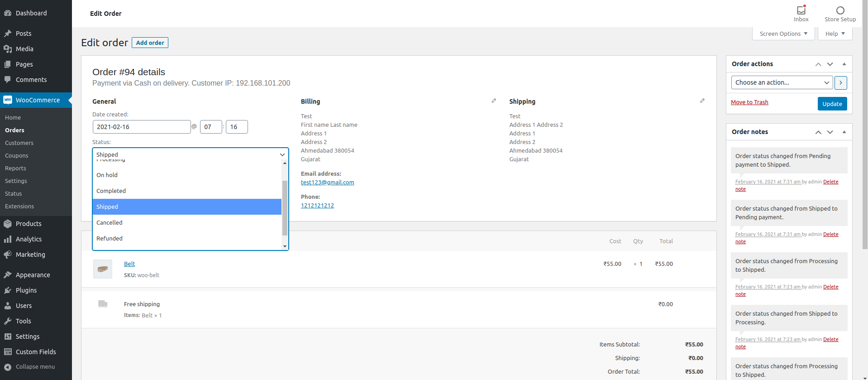Click status list scrollbar up arrow
This screenshot has width=868, height=380.
point(285,163)
